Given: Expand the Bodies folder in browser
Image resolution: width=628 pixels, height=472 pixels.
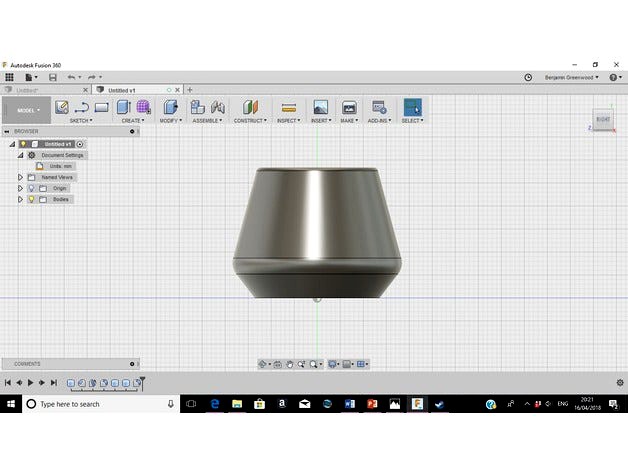Looking at the screenshot, I should [x=20, y=199].
